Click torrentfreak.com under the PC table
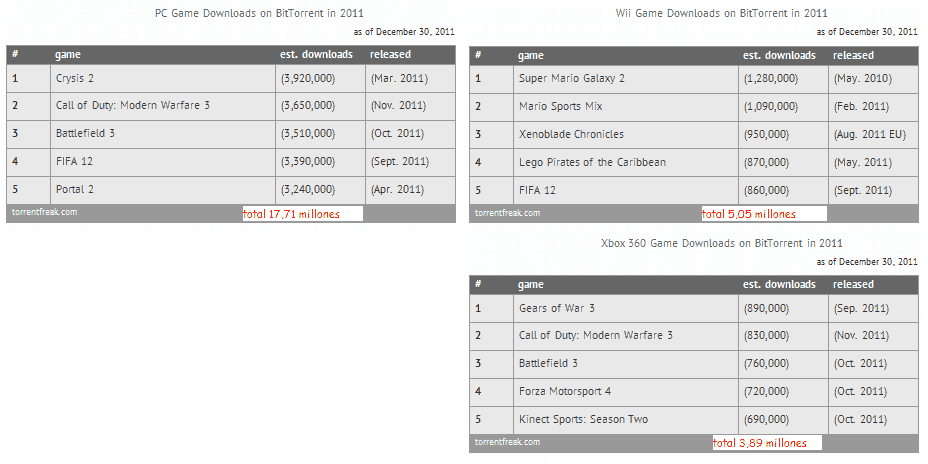 pyautogui.click(x=44, y=212)
